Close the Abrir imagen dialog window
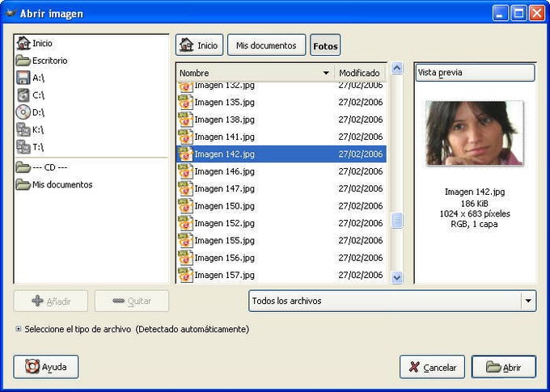The image size is (550, 392). click(x=537, y=13)
